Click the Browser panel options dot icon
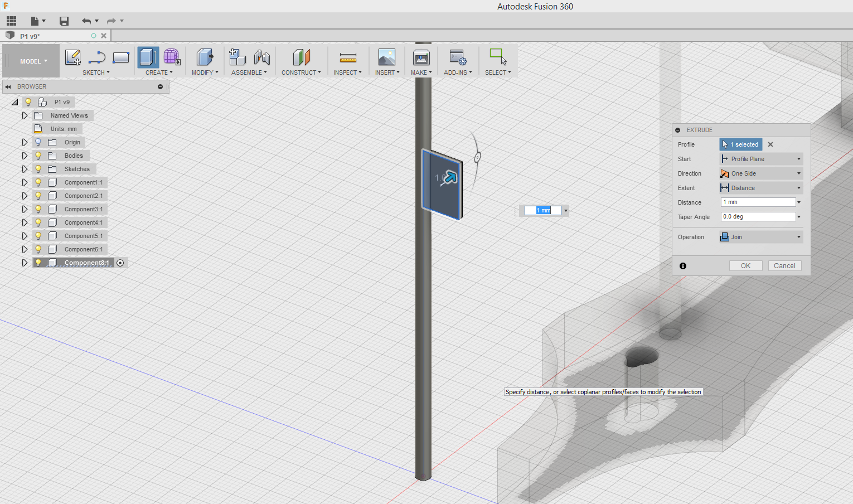The height and width of the screenshot is (504, 853). [160, 86]
